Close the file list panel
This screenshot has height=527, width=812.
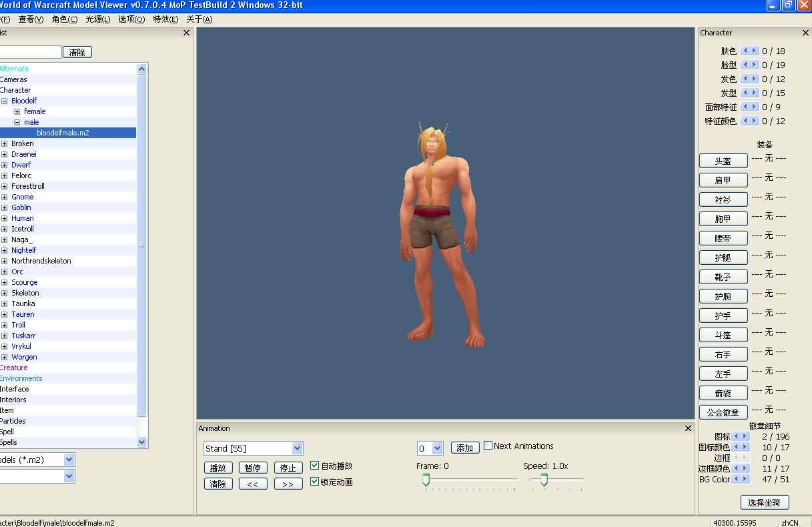[x=186, y=33]
